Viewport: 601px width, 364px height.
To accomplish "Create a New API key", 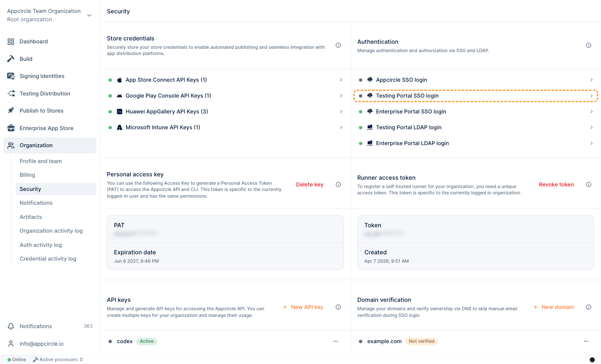I will pos(303,307).
